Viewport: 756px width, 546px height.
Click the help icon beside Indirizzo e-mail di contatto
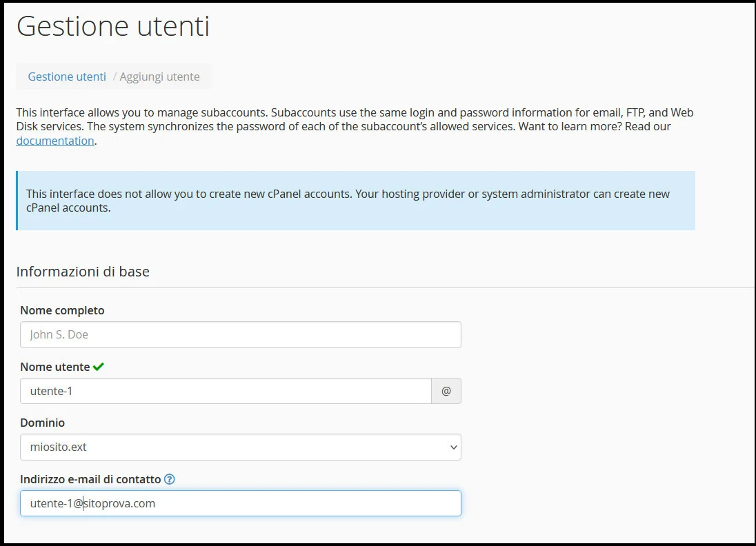pos(170,479)
